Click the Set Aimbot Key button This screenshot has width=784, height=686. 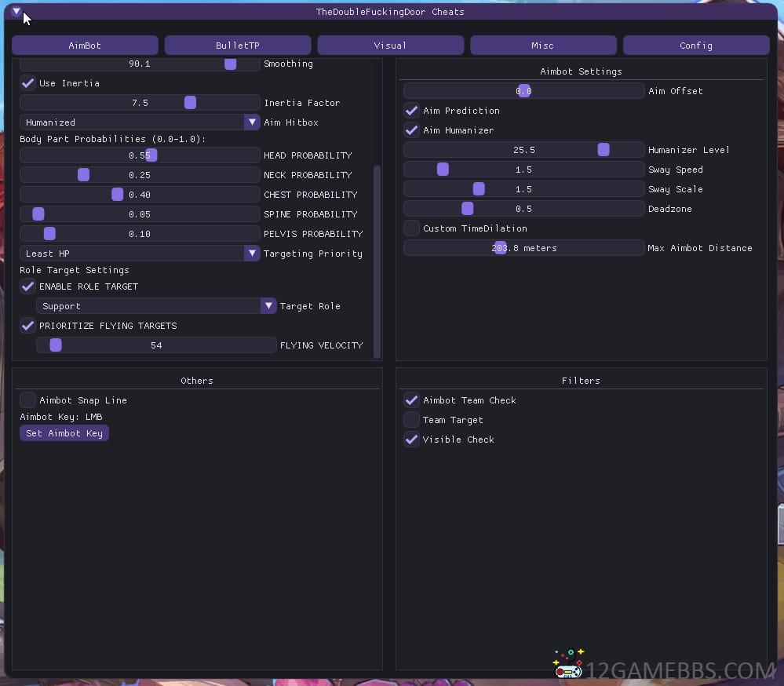(x=64, y=433)
